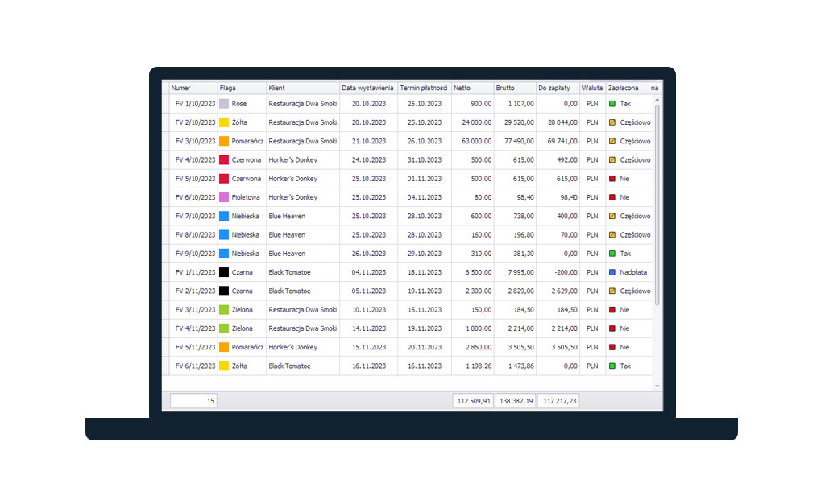This screenshot has height=504, width=825.
Task: Click the green 'Tak' status icon for FV 1/10/2023
Action: point(612,104)
